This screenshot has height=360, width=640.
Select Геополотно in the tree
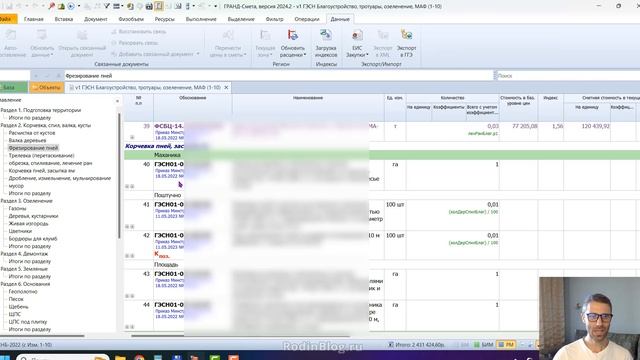pos(23,291)
